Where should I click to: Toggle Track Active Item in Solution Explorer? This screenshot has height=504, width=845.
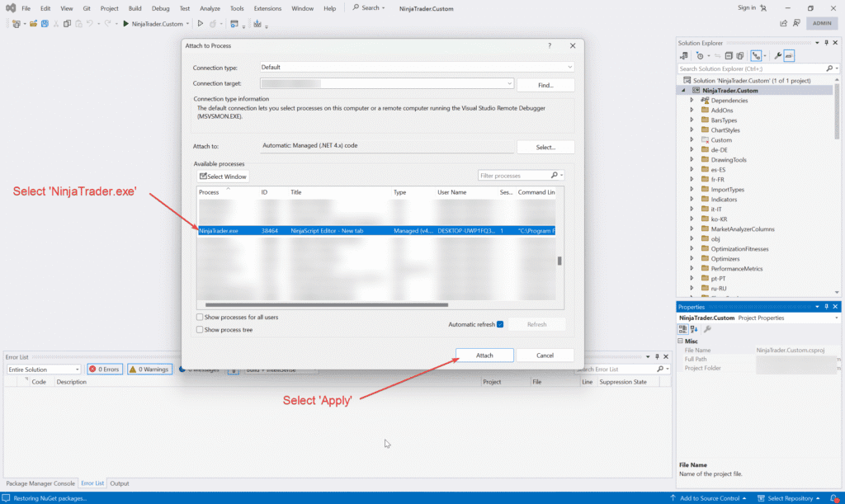pos(756,56)
